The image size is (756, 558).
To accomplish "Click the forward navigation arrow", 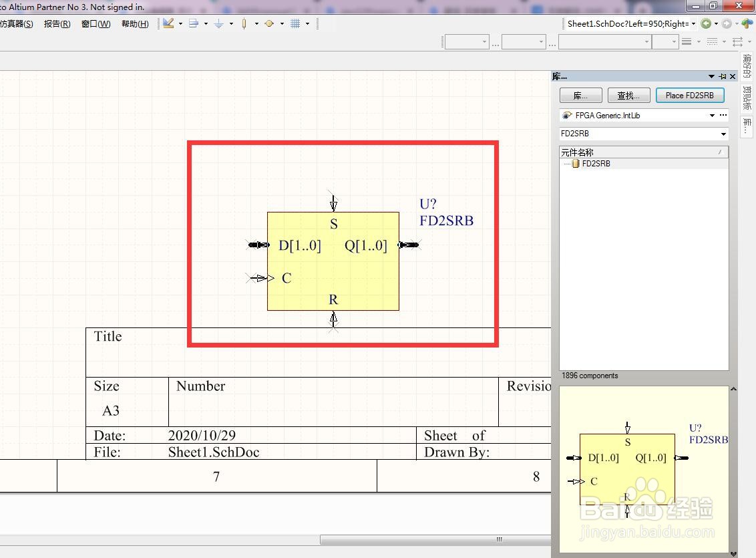I will click(727, 23).
